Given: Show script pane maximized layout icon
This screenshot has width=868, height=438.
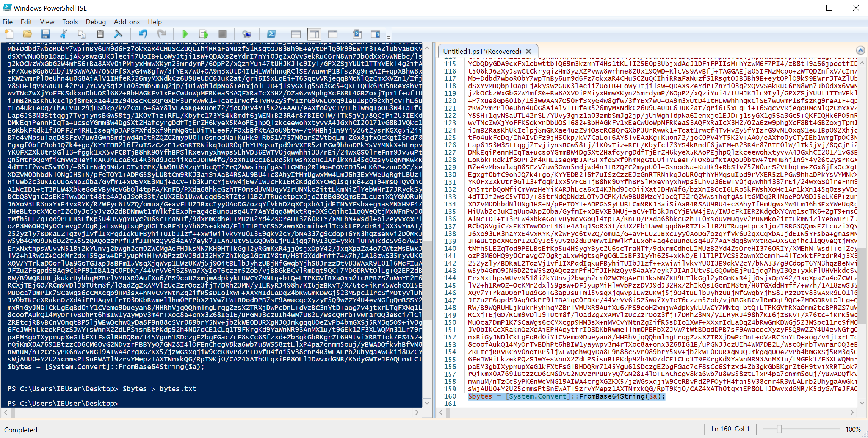Looking at the screenshot, I should pyautogui.click(x=333, y=34).
